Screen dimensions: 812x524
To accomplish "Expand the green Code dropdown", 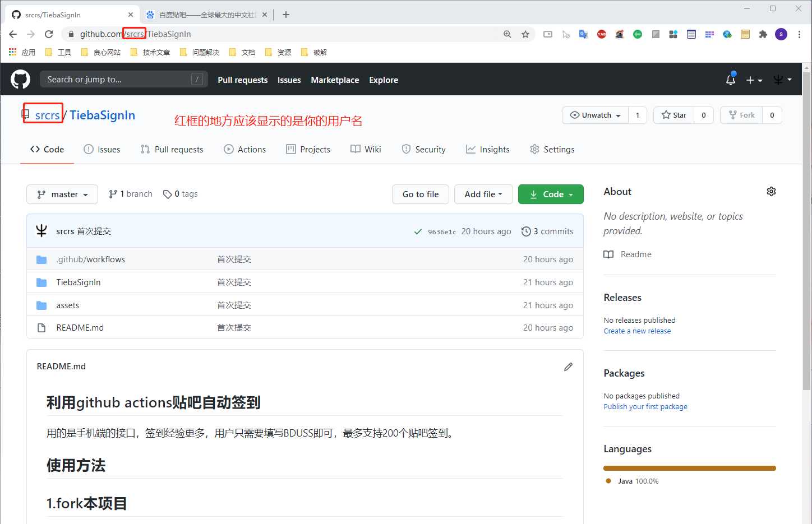I will pos(551,194).
